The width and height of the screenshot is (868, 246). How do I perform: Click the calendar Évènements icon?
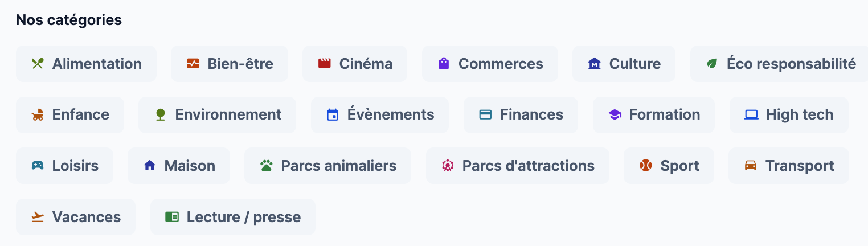[333, 115]
